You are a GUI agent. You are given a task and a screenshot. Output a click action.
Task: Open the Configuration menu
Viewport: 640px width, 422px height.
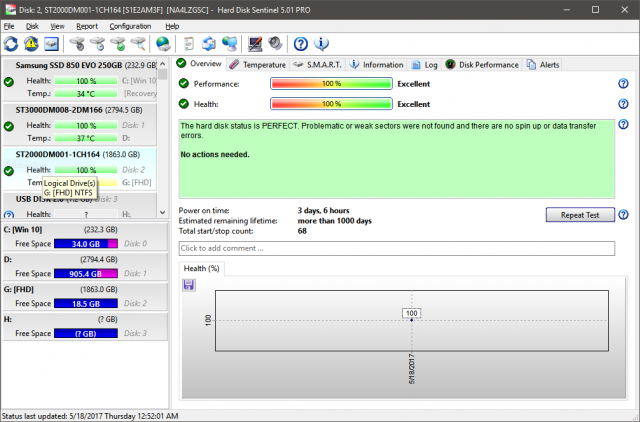(130, 26)
